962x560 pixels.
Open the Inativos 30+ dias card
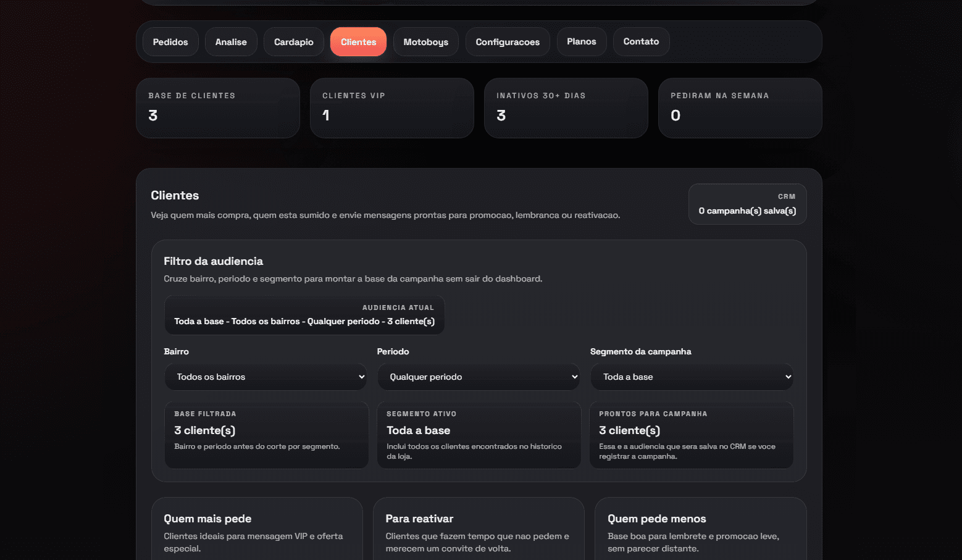click(x=566, y=107)
